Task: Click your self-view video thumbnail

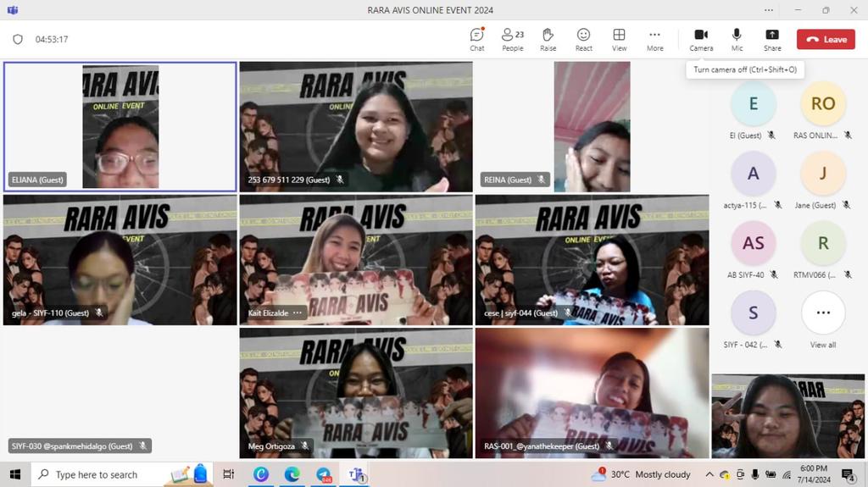Action: click(x=787, y=416)
